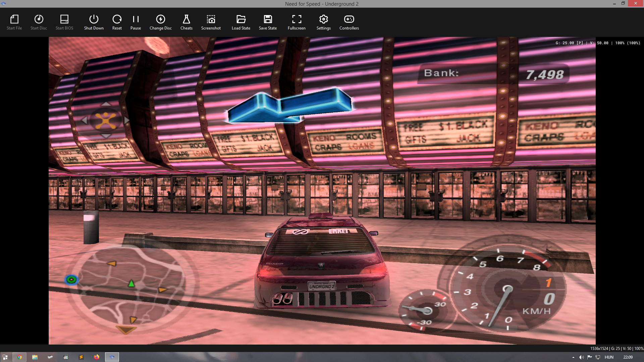Open the Windows Start menu
This screenshot has height=362, width=644.
[x=5, y=357]
